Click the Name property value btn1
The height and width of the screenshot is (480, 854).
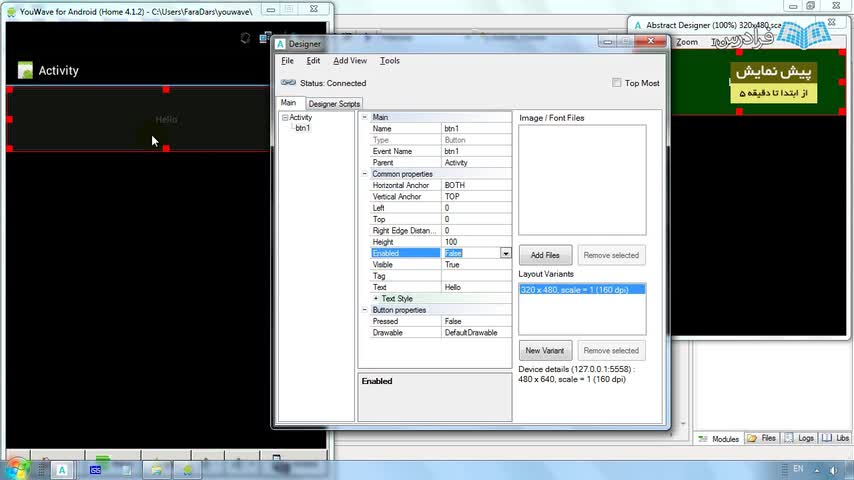click(x=476, y=129)
